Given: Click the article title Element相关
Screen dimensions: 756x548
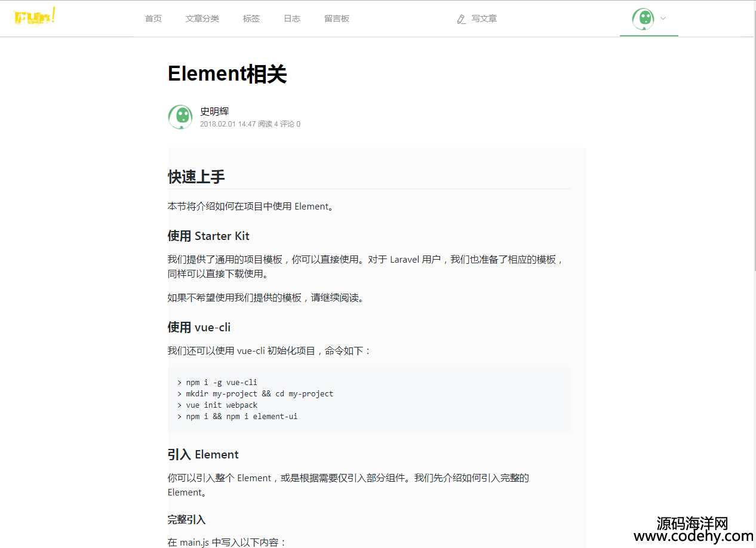Looking at the screenshot, I should pyautogui.click(x=228, y=74).
